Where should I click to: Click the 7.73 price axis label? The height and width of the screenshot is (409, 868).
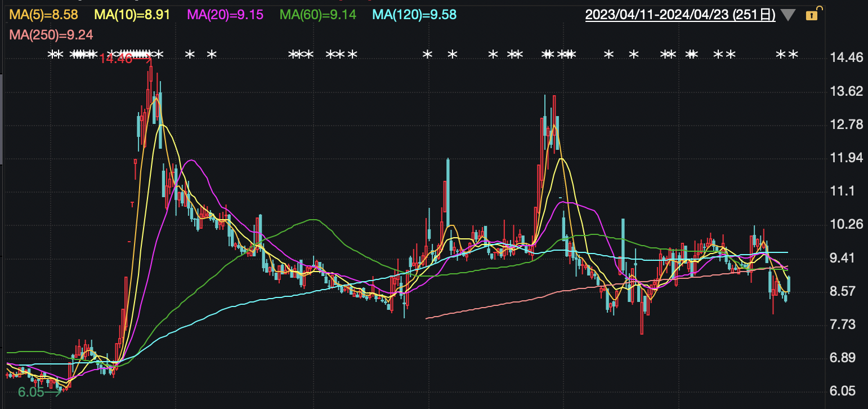pos(846,324)
